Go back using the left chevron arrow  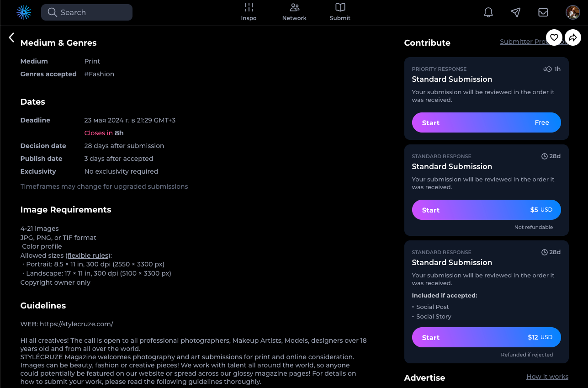point(12,37)
